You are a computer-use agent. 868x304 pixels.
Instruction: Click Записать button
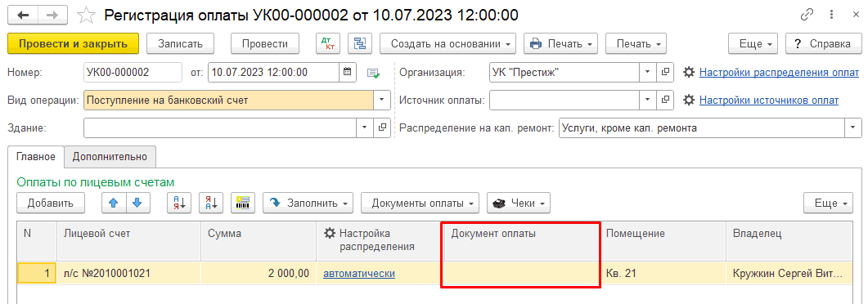pyautogui.click(x=180, y=43)
